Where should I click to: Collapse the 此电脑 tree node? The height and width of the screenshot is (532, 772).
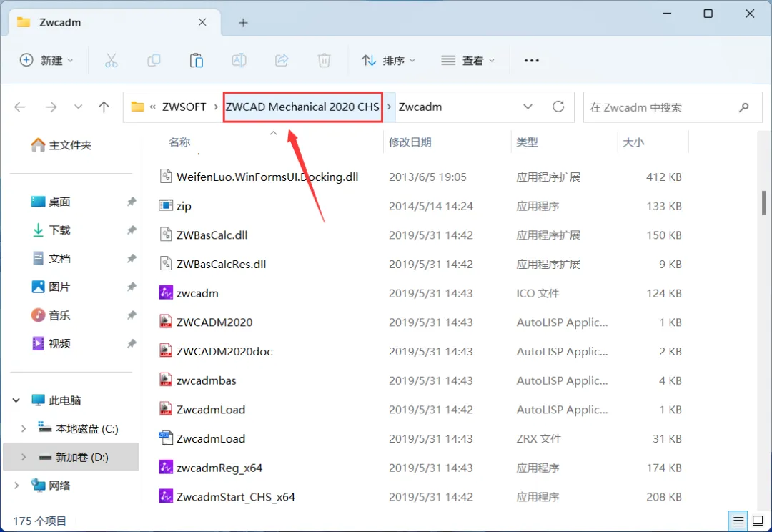(16, 400)
